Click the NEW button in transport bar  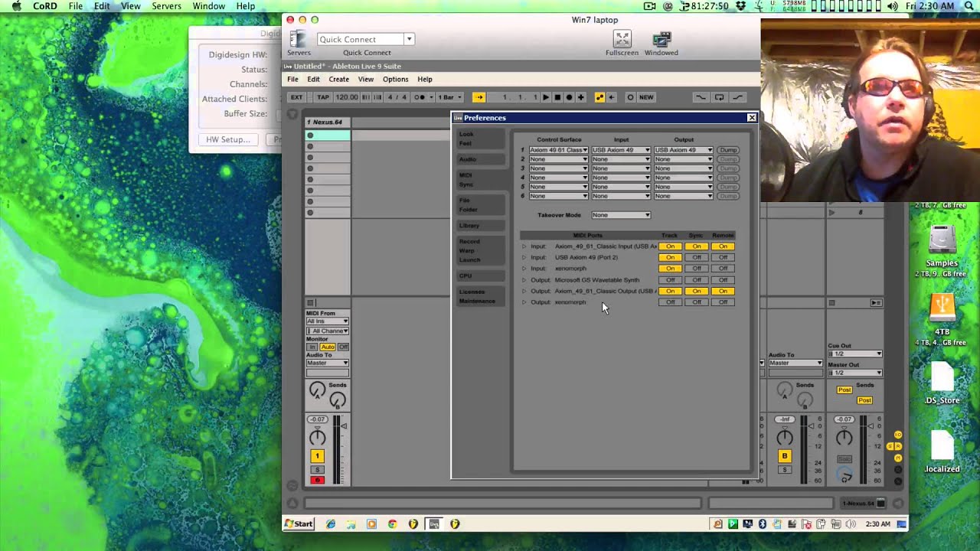[646, 97]
